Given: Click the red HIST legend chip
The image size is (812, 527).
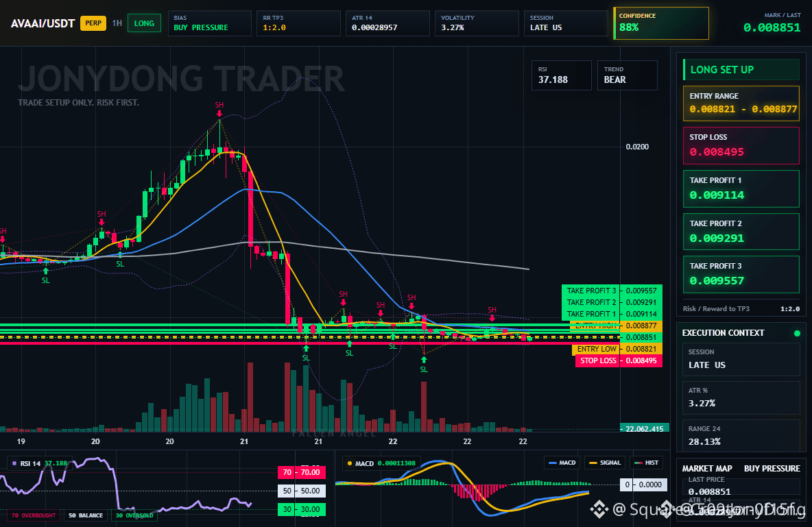Looking at the screenshot, I should click(x=646, y=463).
